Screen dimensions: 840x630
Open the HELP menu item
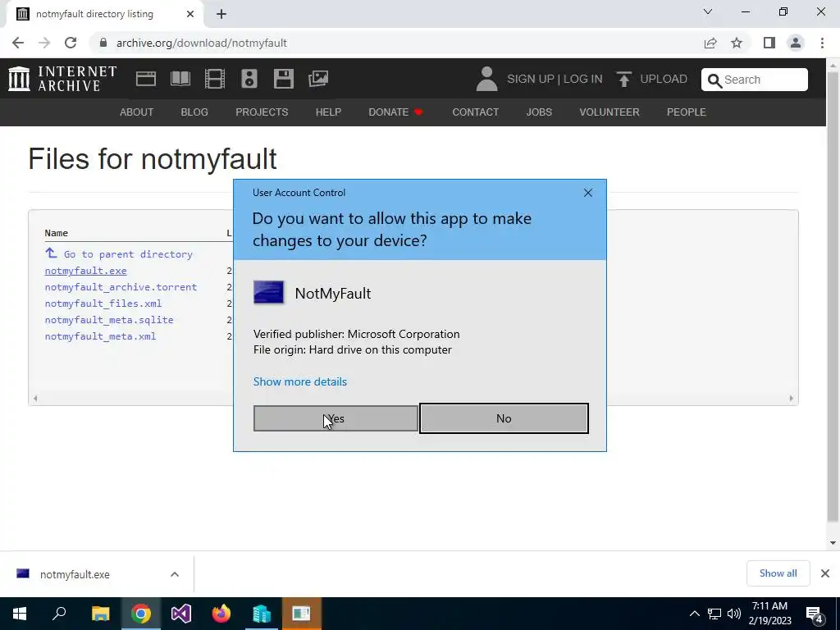328,112
